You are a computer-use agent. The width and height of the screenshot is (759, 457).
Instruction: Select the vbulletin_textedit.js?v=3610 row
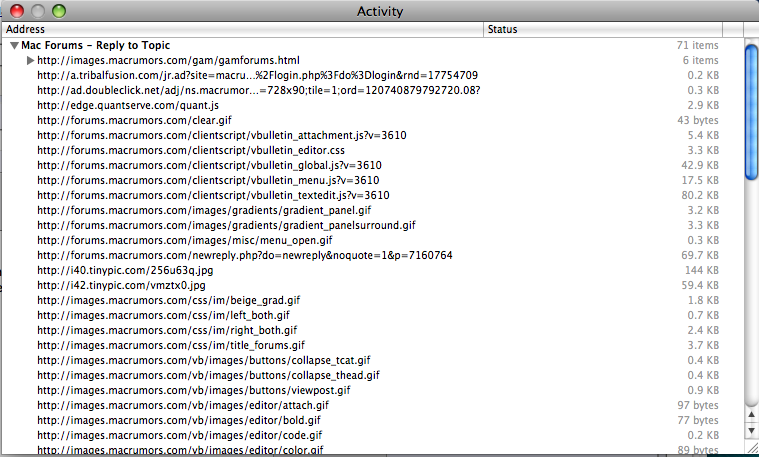[373, 196]
